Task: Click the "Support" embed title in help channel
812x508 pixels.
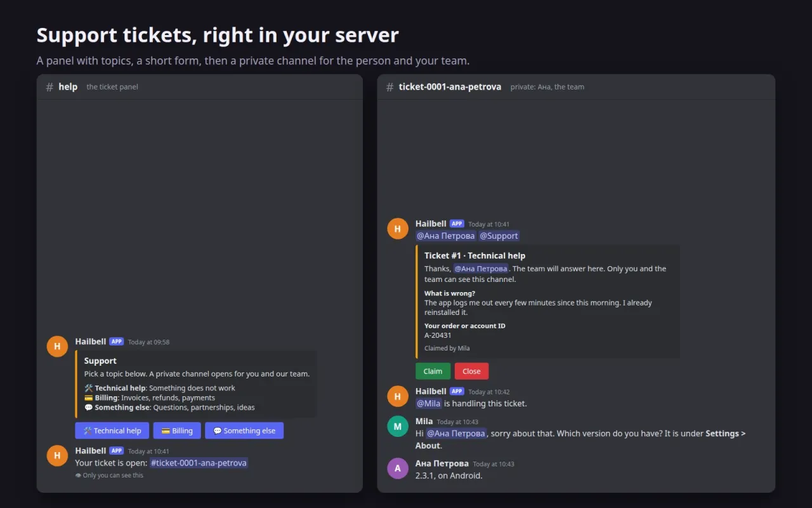Action: [100, 361]
